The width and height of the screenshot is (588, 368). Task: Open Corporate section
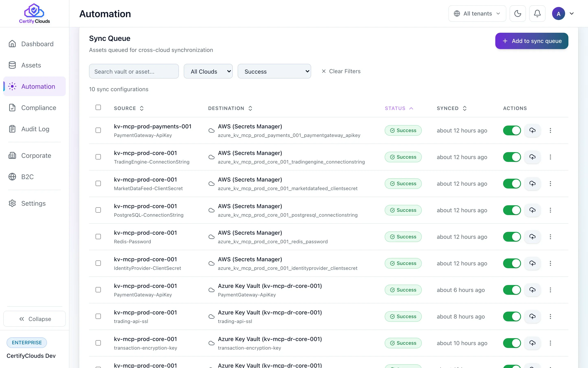click(35, 156)
